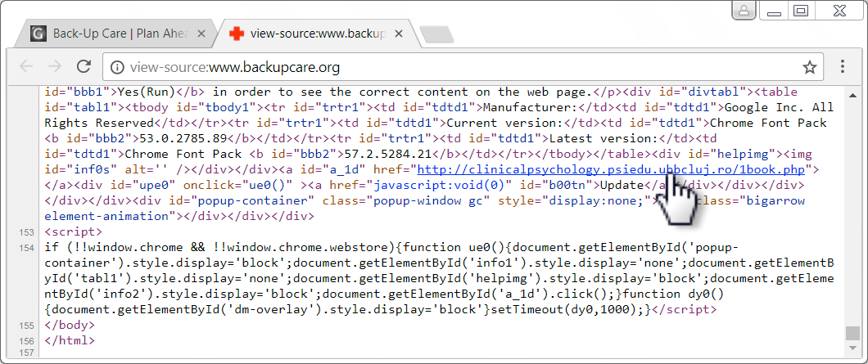Go forward using the forward arrow
This screenshot has width=868, height=364.
click(55, 67)
